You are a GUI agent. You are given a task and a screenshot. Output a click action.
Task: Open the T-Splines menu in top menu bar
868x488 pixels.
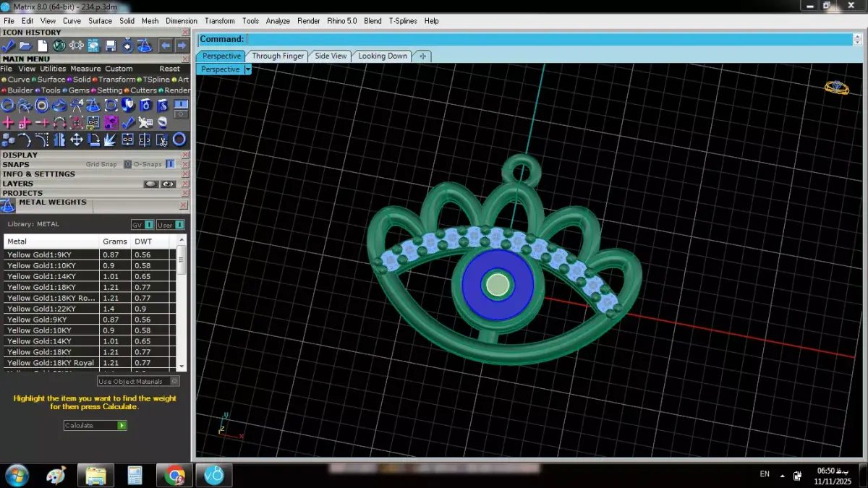[403, 21]
